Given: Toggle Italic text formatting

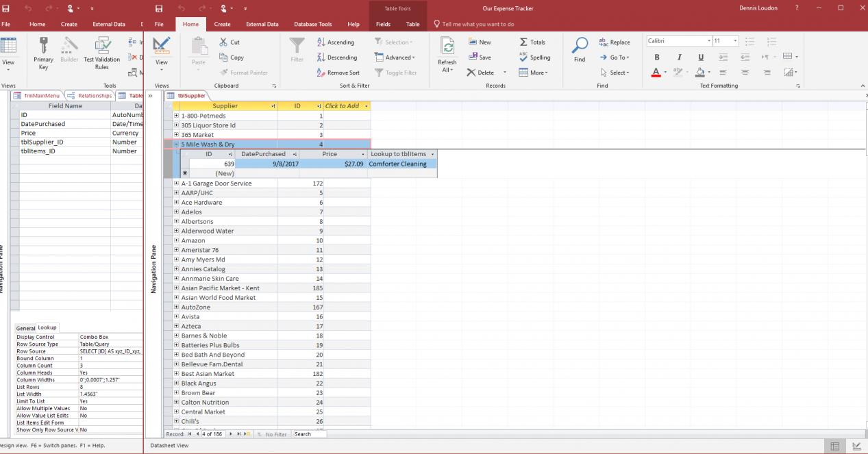Looking at the screenshot, I should (x=679, y=58).
